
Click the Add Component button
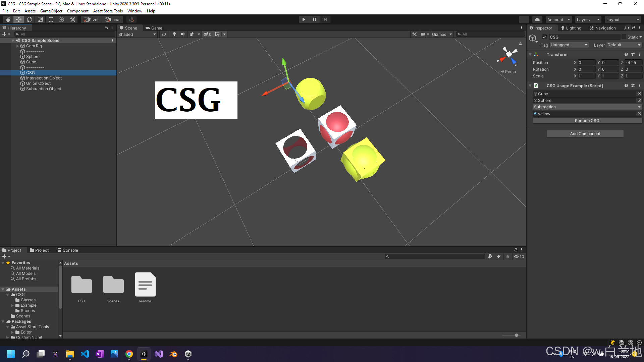(x=585, y=134)
